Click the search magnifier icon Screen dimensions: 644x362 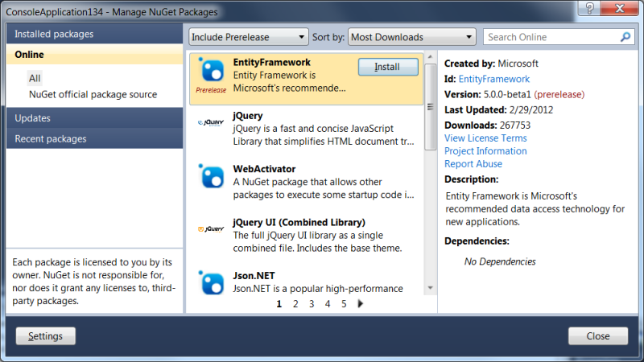point(625,37)
